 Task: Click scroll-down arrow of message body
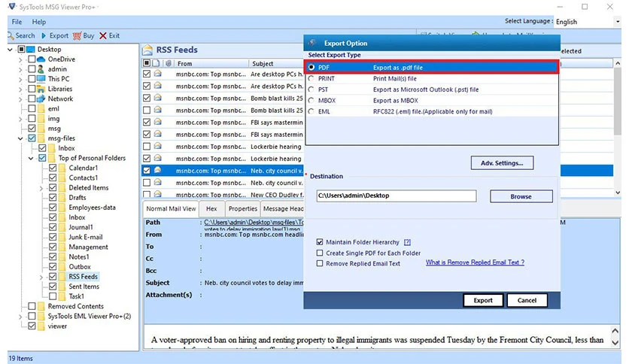tap(615, 343)
